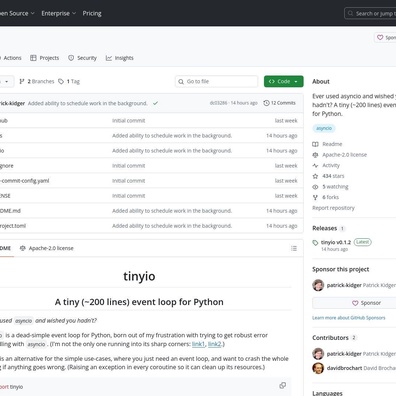View the 5 watching list
Image resolution: width=396 pixels, height=396 pixels.
[335, 187]
